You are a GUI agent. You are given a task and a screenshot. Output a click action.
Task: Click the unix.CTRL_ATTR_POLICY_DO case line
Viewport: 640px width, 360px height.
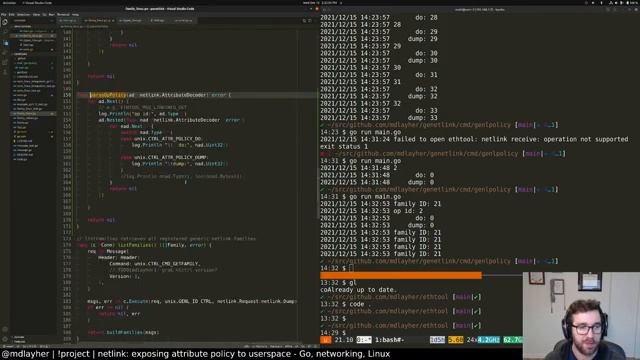(161, 139)
